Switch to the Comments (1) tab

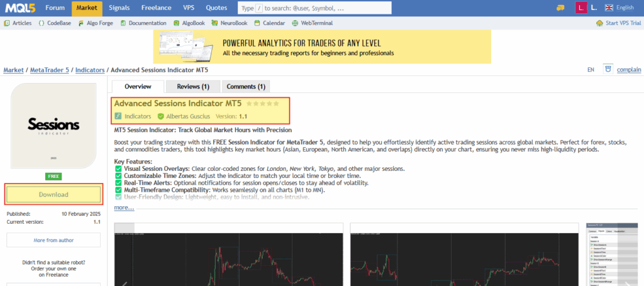pyautogui.click(x=246, y=87)
